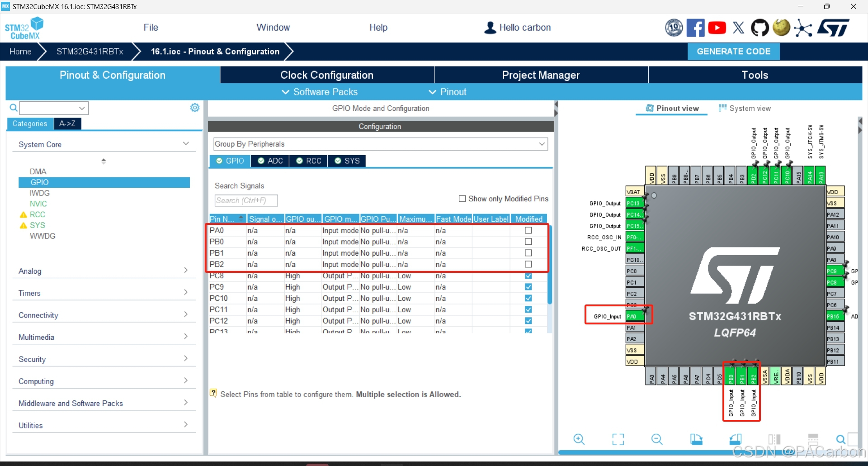Zoom out on the pinout view
Viewport: 868px width, 466px height.
coord(657,439)
